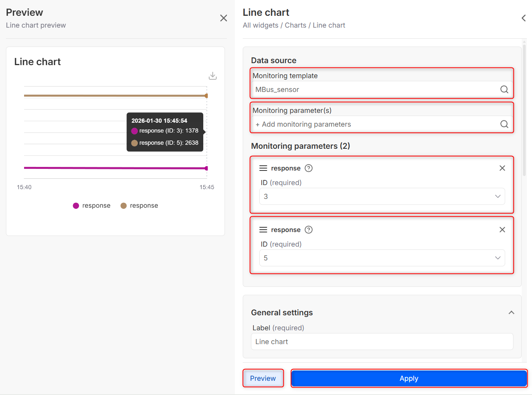Click the back chevron in Line chart header

[x=523, y=18]
